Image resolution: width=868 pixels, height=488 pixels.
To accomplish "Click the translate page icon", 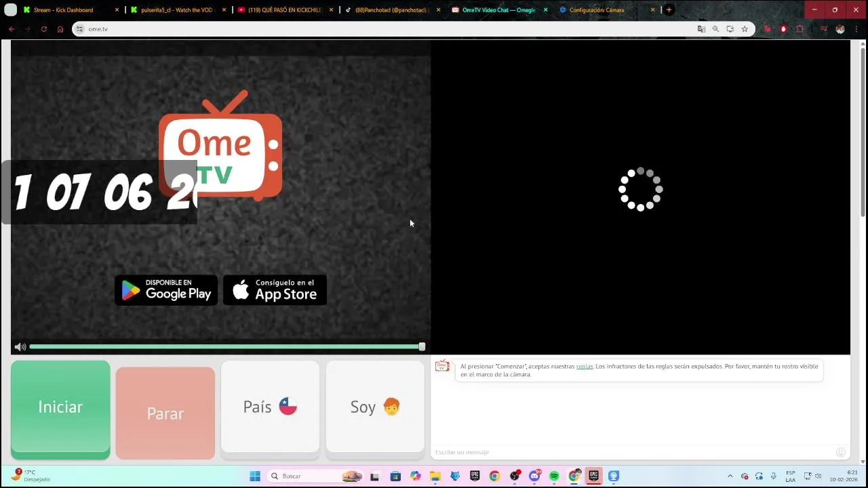I will coord(701,29).
